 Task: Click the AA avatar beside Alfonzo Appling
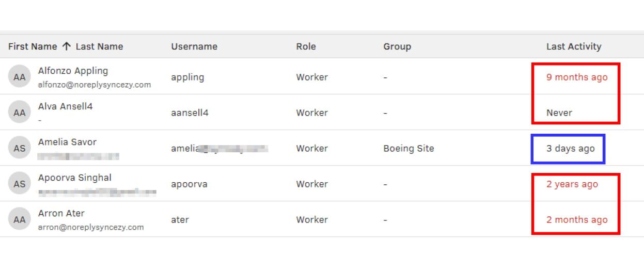click(19, 77)
